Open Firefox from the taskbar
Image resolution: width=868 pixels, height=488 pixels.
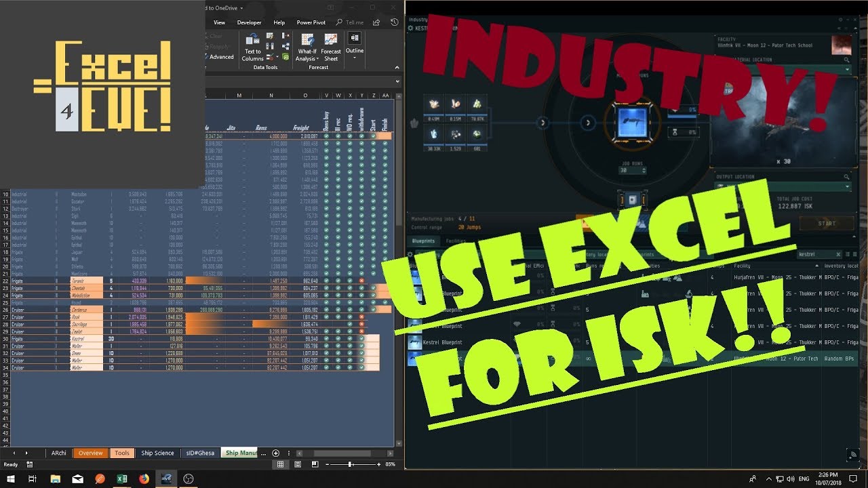pyautogui.click(x=144, y=479)
